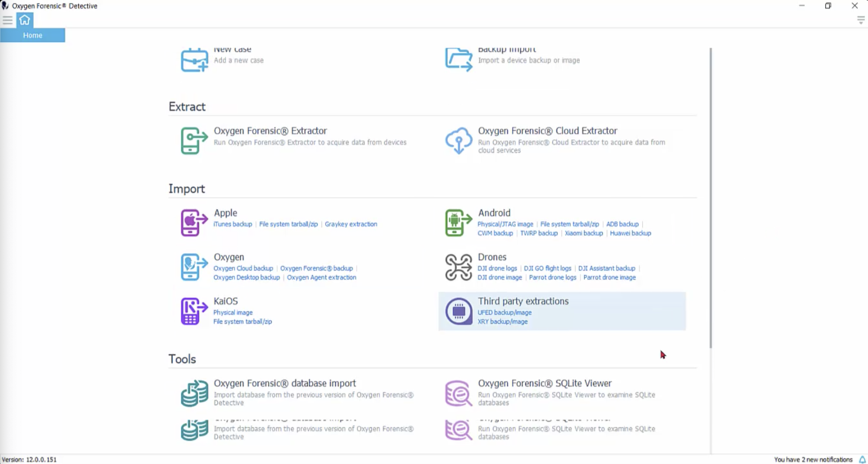
Task: Choose Oxygen Desktop backup link
Action: [246, 277]
